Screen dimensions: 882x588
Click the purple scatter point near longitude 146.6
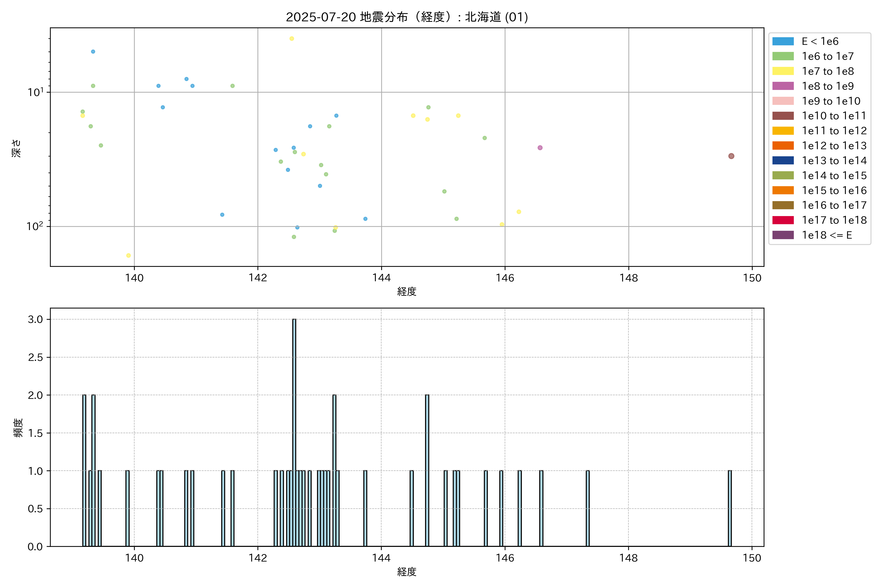[540, 148]
